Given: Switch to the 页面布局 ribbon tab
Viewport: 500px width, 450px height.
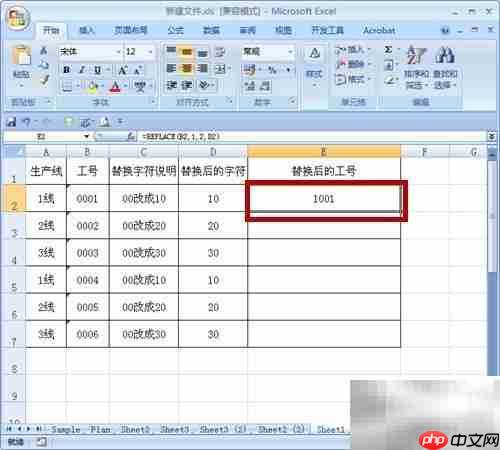Looking at the screenshot, I should 131,30.
